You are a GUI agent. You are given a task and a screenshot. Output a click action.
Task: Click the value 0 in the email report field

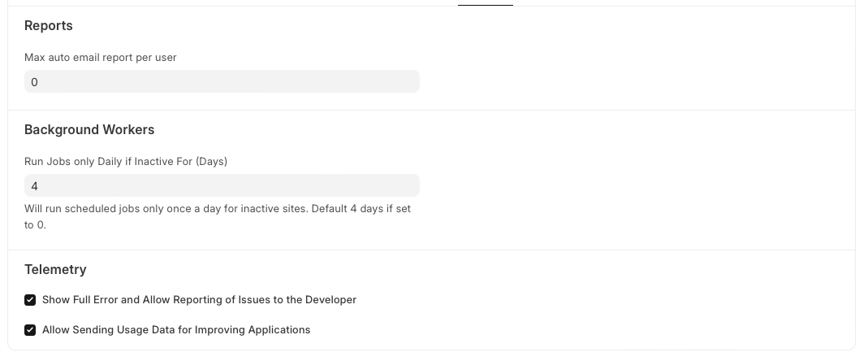(34, 82)
